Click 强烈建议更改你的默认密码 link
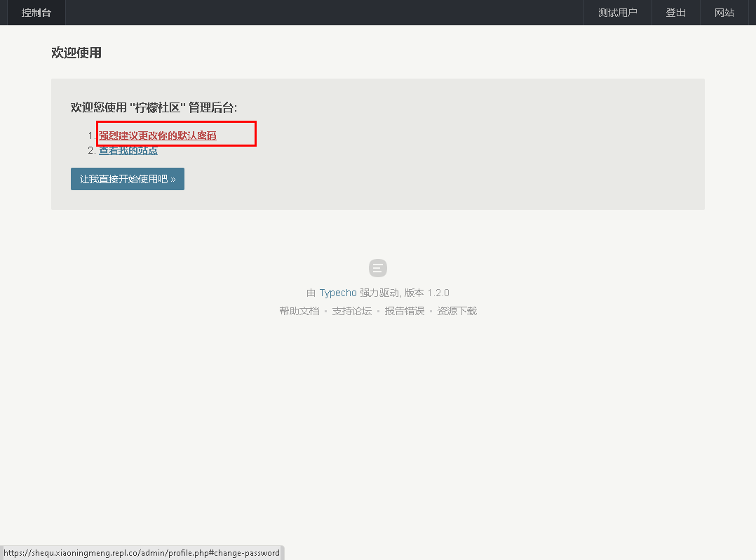Image resolution: width=756 pixels, height=560 pixels. [158, 135]
